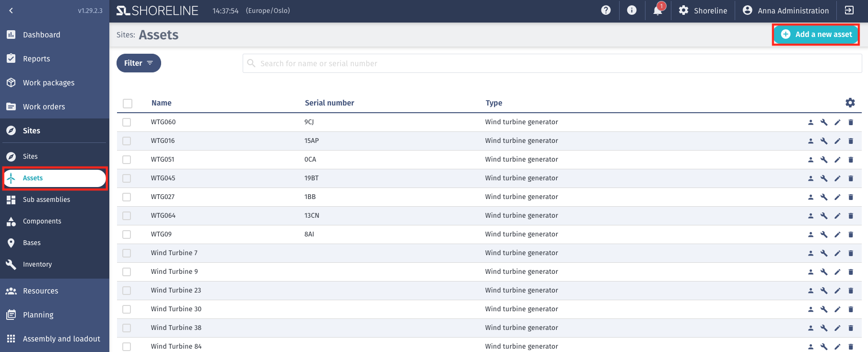
Task: Click the person icon for WTG060
Action: pos(811,122)
